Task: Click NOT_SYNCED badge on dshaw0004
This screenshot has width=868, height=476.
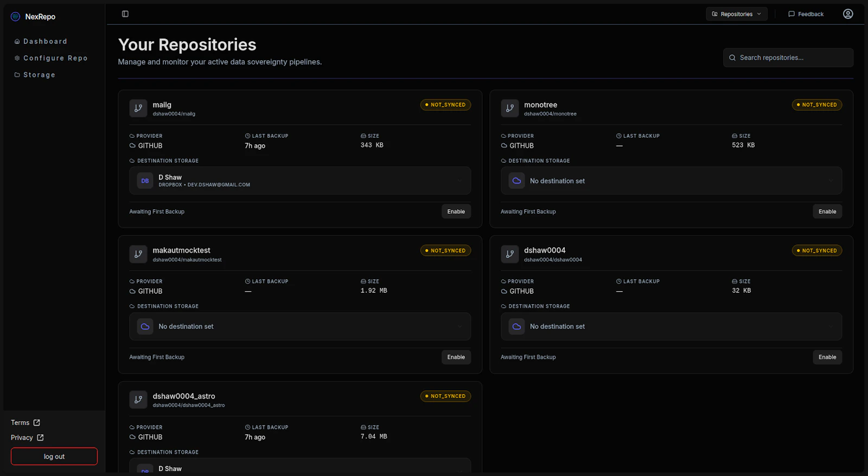Action: 817,250
